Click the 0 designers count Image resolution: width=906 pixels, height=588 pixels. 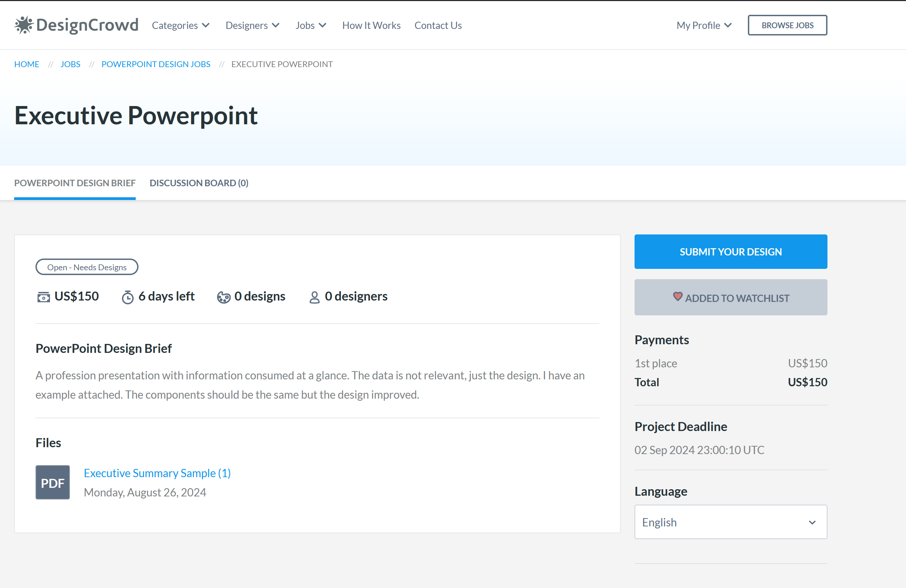[356, 296]
